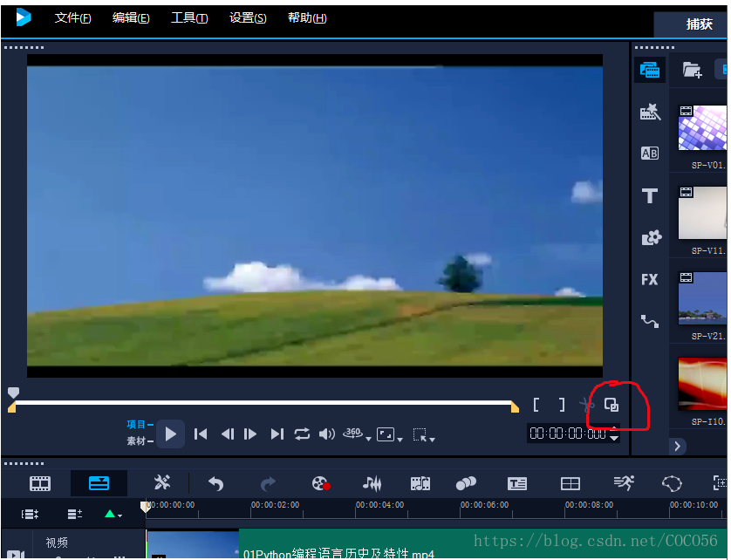Switch to the 捕获 tab
The width and height of the screenshot is (731, 560).
(x=699, y=24)
